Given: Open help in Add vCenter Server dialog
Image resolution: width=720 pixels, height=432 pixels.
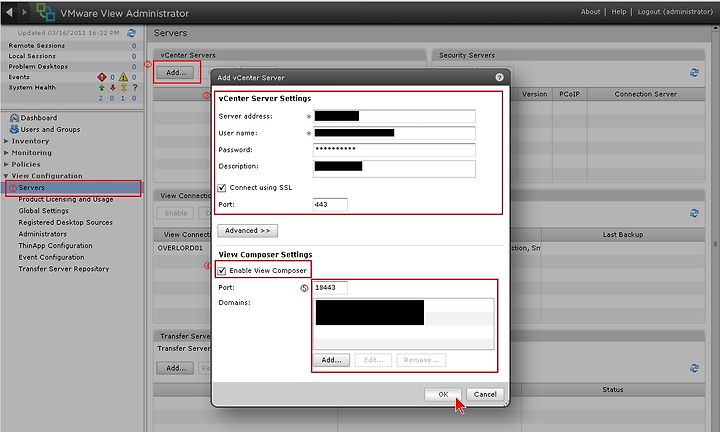Looking at the screenshot, I should point(500,78).
